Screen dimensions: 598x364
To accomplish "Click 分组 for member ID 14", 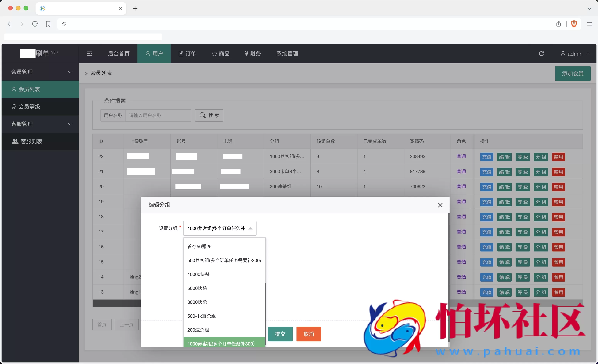I will [541, 277].
